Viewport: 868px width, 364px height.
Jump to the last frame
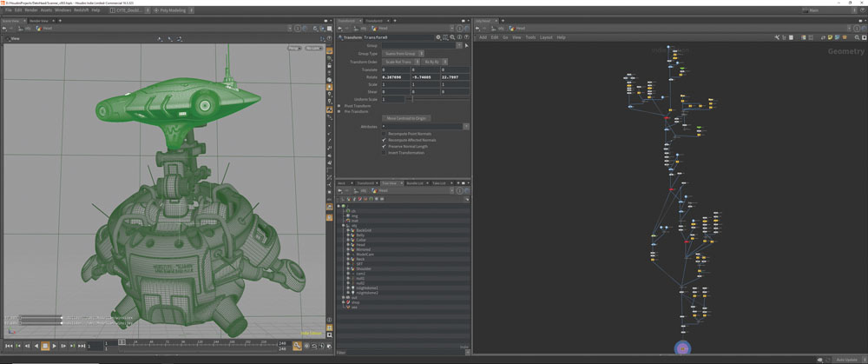(82, 346)
